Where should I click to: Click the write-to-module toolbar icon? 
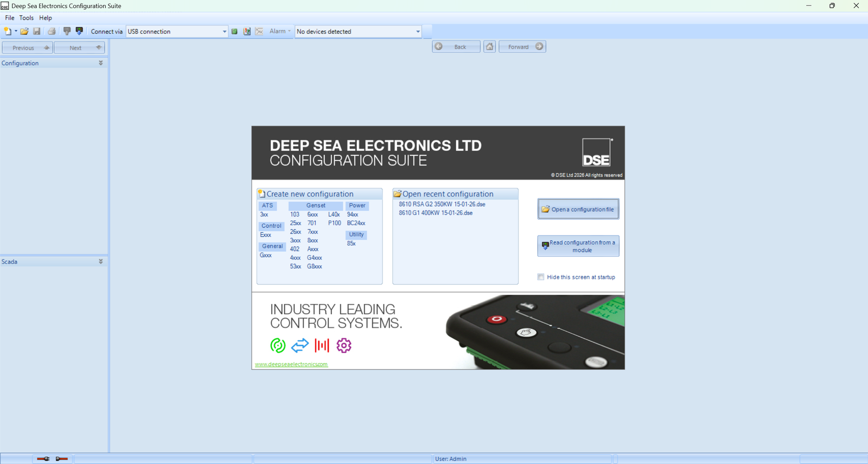67,31
